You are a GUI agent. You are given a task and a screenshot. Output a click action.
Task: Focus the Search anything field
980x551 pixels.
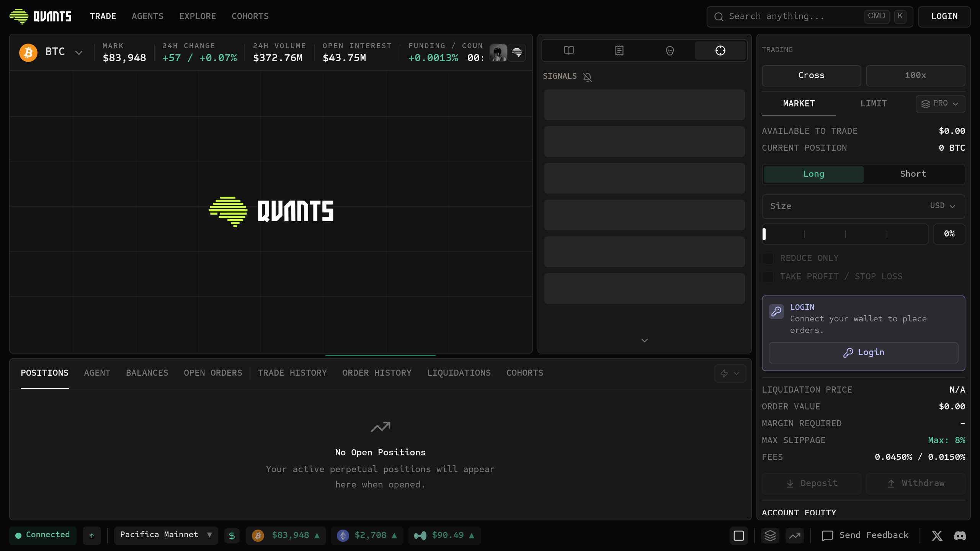point(810,16)
